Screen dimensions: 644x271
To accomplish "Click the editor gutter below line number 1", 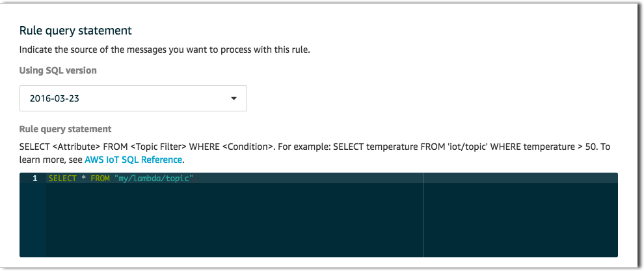I will point(33,220).
